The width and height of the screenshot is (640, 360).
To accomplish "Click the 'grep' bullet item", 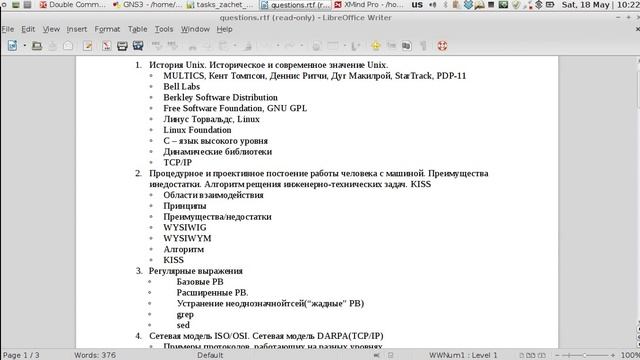I will [185, 314].
